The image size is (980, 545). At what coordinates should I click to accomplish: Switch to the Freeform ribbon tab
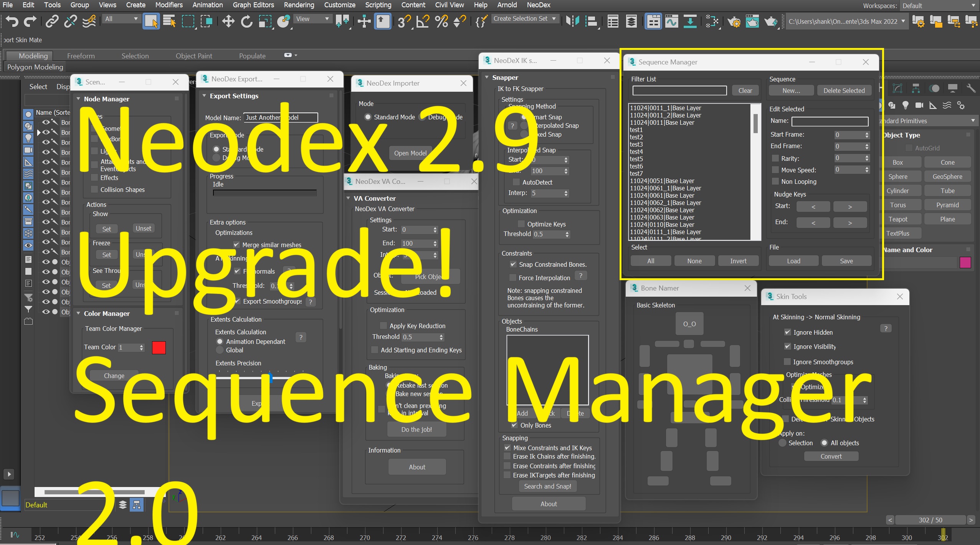pyautogui.click(x=81, y=56)
